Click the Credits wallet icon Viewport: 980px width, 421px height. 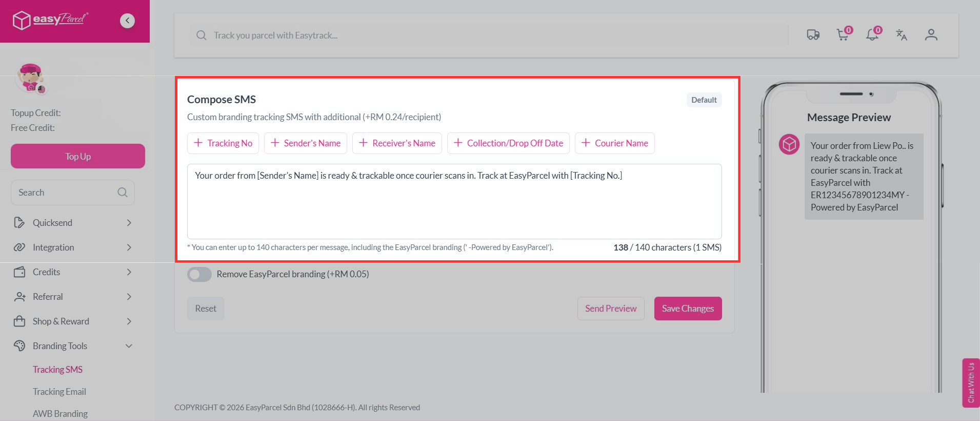(x=19, y=272)
